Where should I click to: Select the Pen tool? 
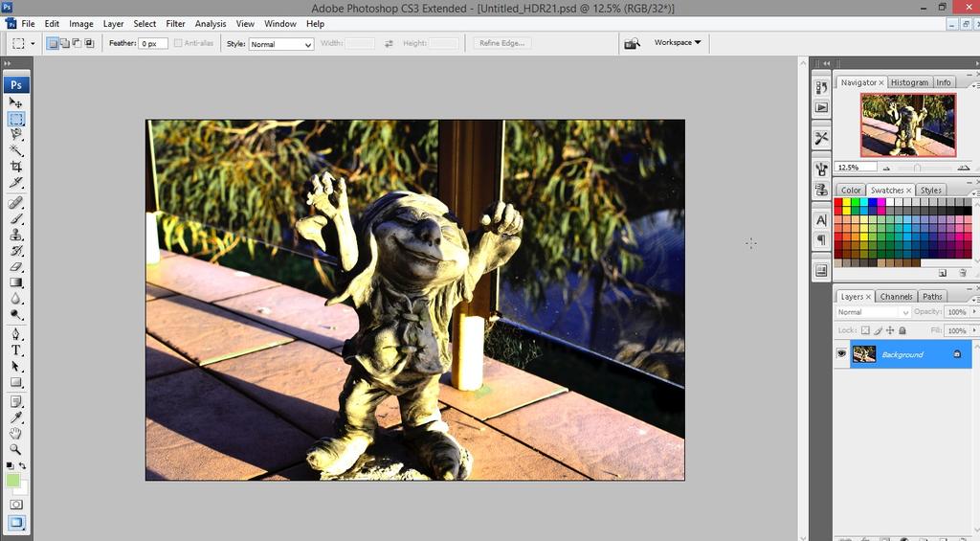(16, 334)
